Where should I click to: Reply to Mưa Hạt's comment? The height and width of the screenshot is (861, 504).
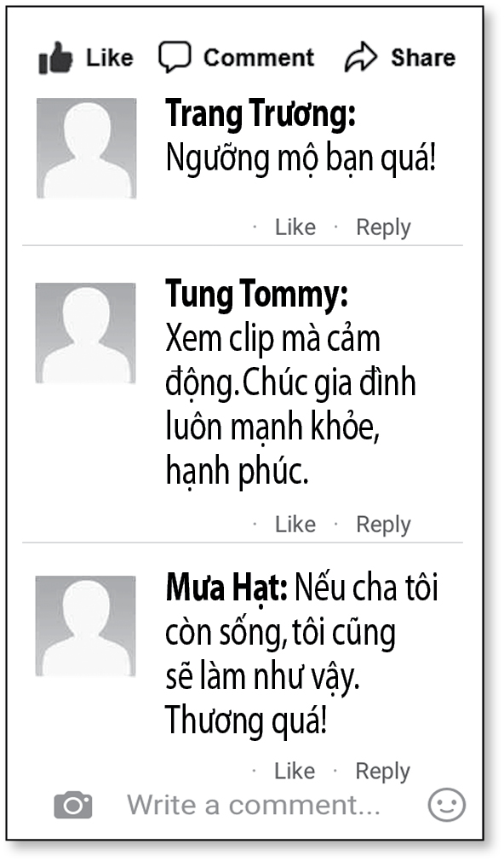point(383,771)
